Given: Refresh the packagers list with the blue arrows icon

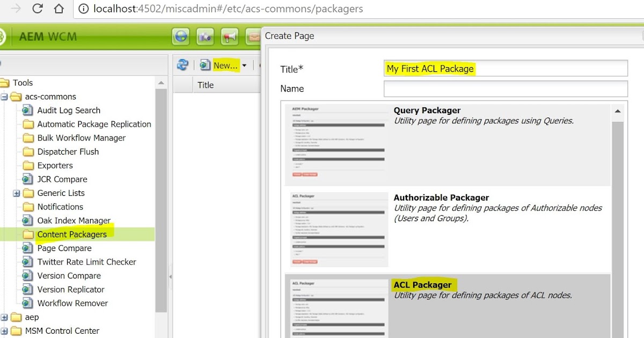Looking at the screenshot, I should [x=182, y=64].
